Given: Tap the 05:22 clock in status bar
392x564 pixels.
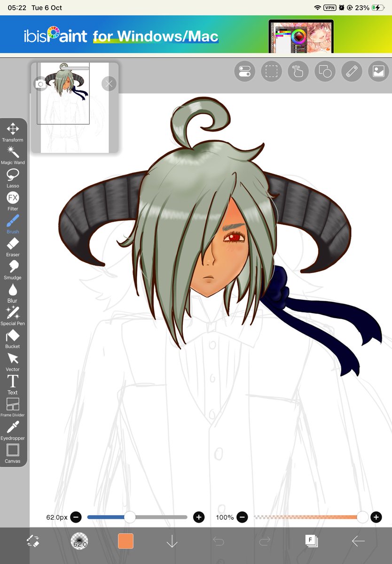Looking at the screenshot, I should click(x=16, y=8).
